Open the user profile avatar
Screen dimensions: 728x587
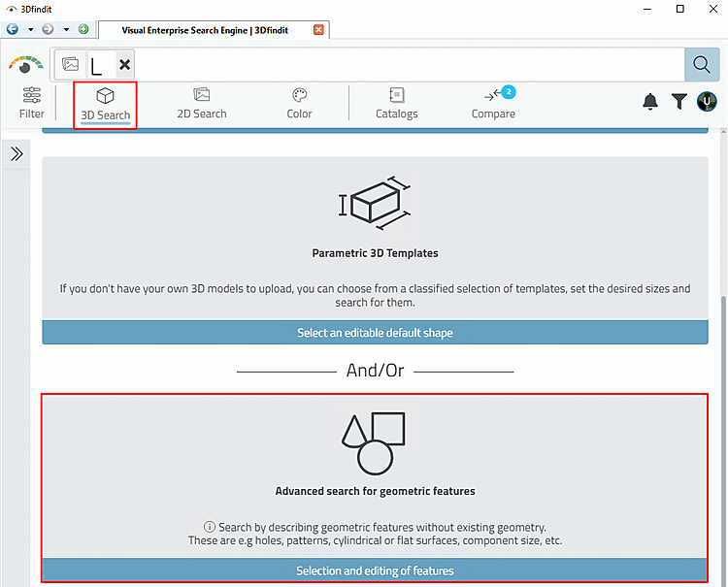click(x=707, y=101)
